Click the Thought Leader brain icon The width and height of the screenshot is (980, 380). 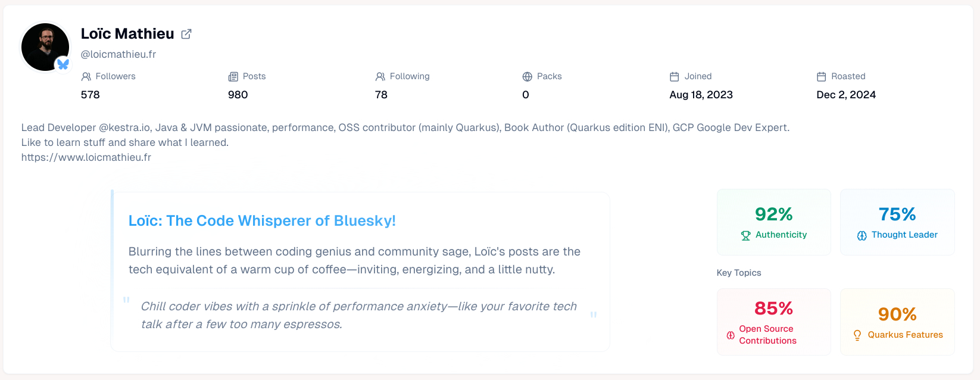click(862, 236)
